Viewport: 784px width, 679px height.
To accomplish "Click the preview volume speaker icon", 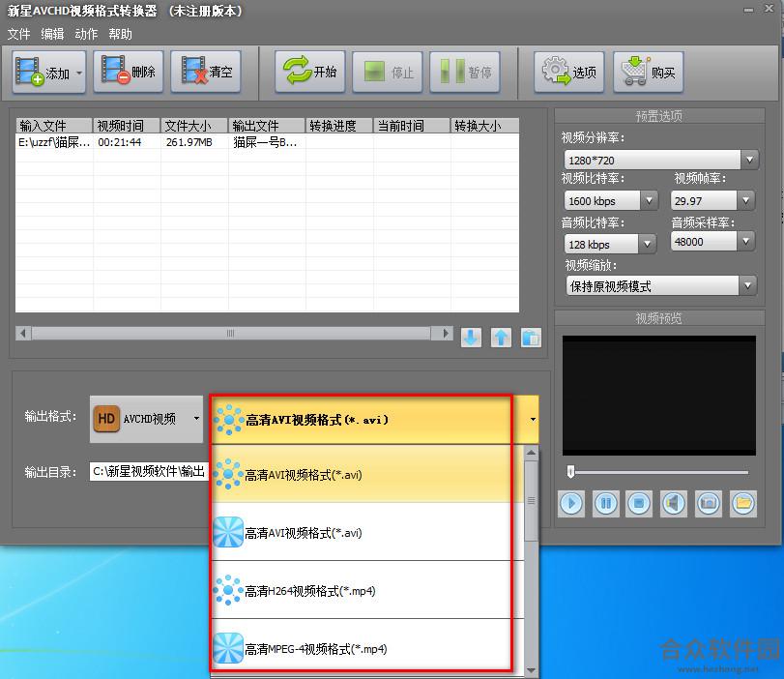I will (x=674, y=503).
